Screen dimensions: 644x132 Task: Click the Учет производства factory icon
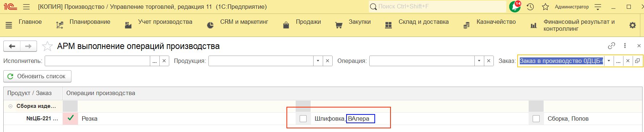[128, 25]
